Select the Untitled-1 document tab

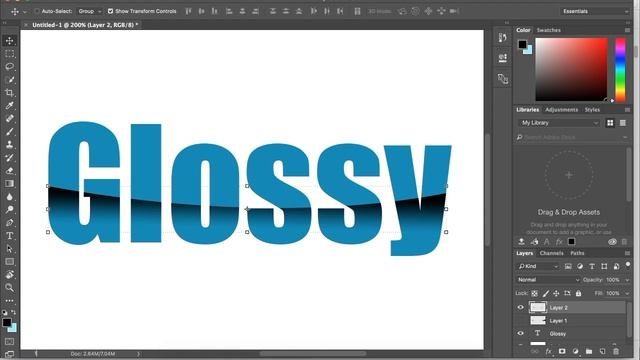pos(85,25)
